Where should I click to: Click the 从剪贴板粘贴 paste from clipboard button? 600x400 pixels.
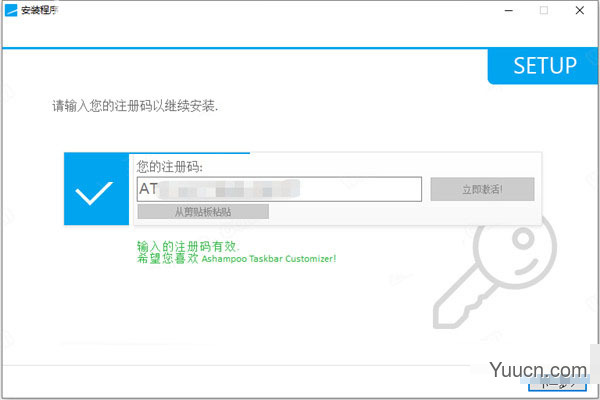[x=203, y=212]
